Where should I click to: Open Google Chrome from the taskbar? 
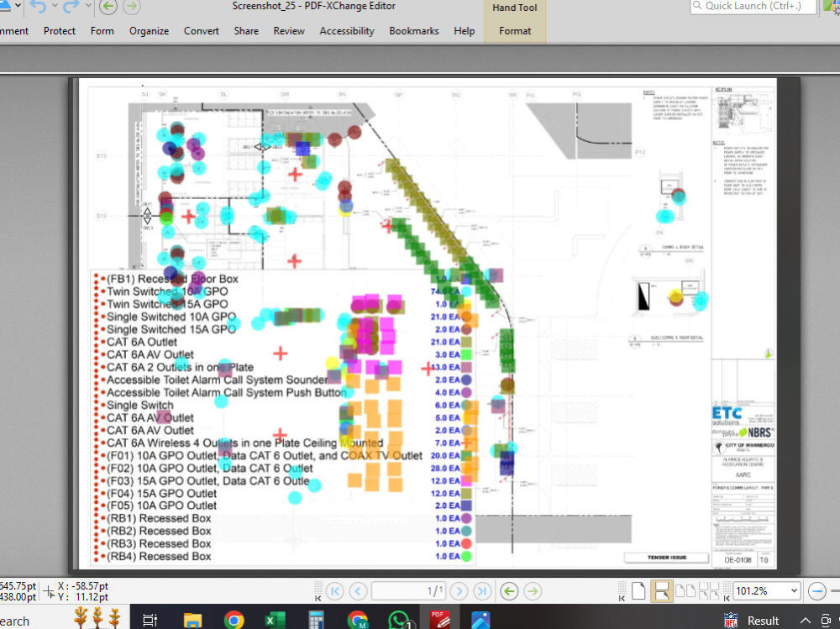(234, 620)
